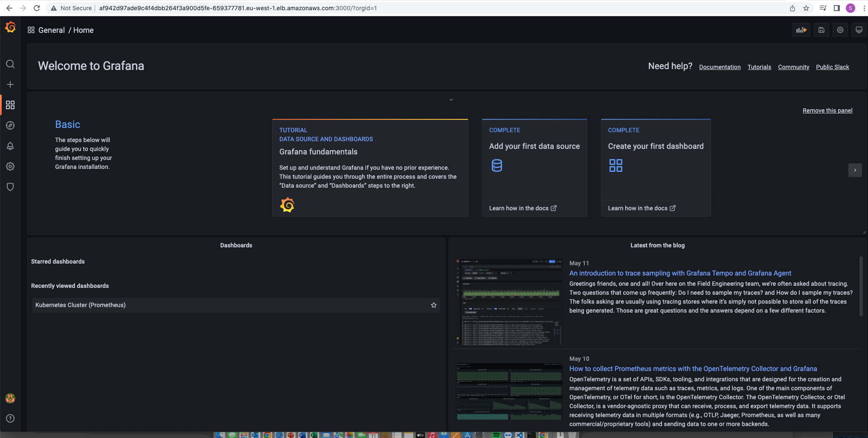Click the Add panel toolbar icon
The height and width of the screenshot is (438, 868).
[801, 30]
